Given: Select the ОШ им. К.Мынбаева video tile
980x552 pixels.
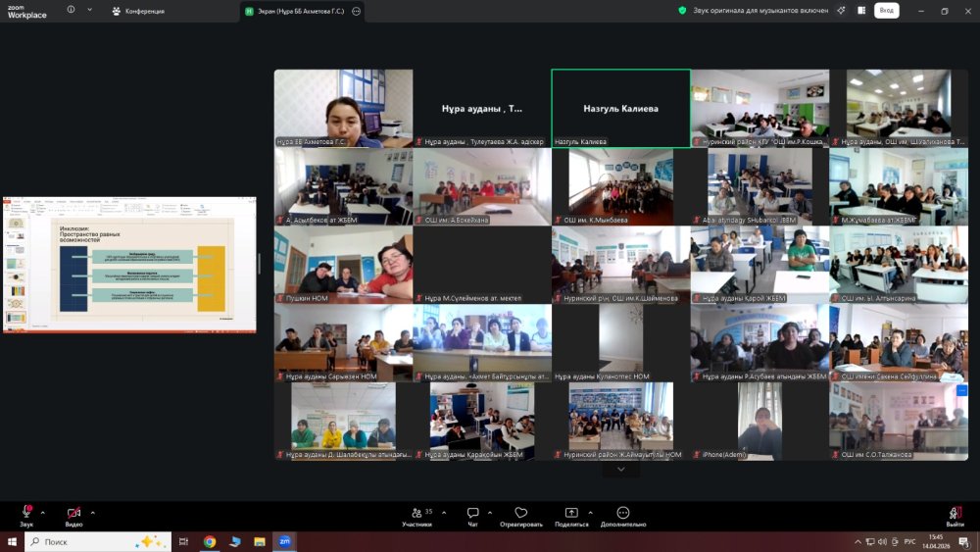Looking at the screenshot, I should click(x=620, y=187).
